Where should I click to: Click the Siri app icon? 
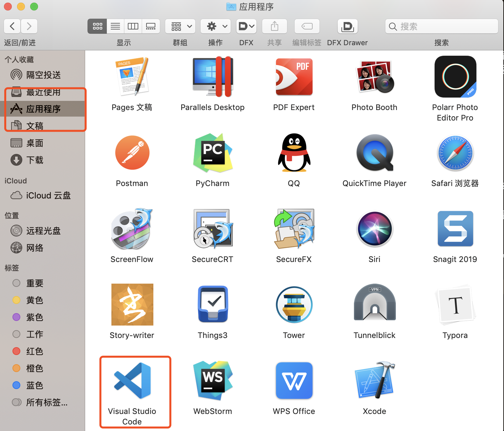(x=375, y=229)
